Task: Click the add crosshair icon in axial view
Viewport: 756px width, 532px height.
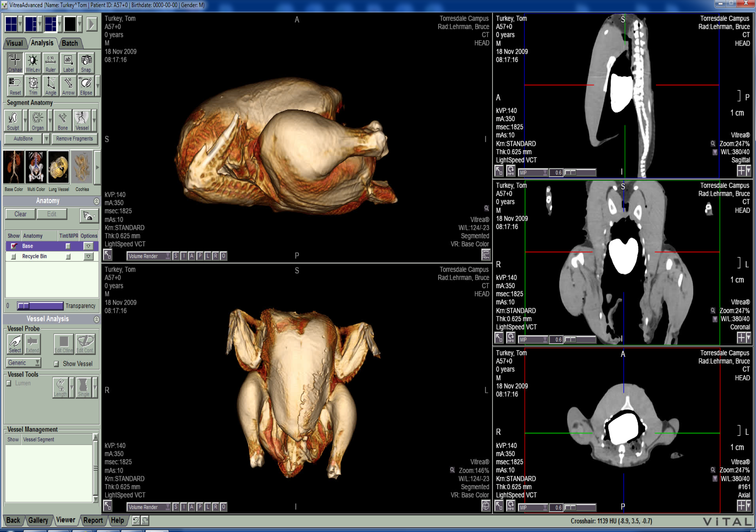Action: point(741,506)
